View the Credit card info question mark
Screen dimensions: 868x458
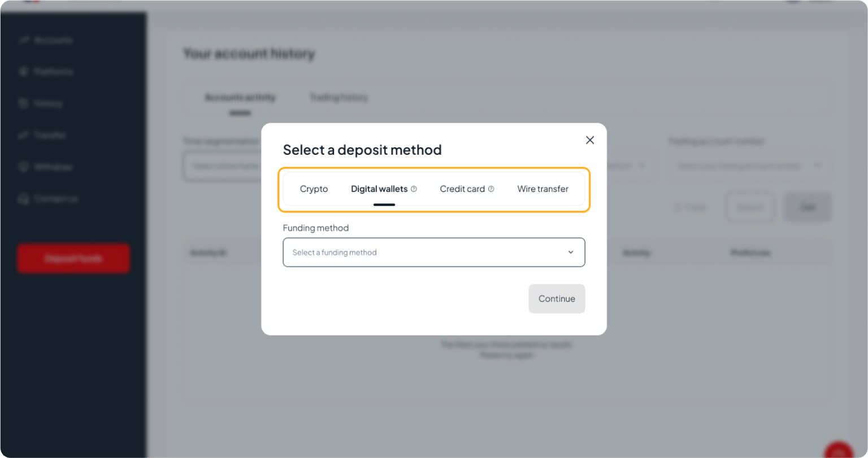coord(491,189)
